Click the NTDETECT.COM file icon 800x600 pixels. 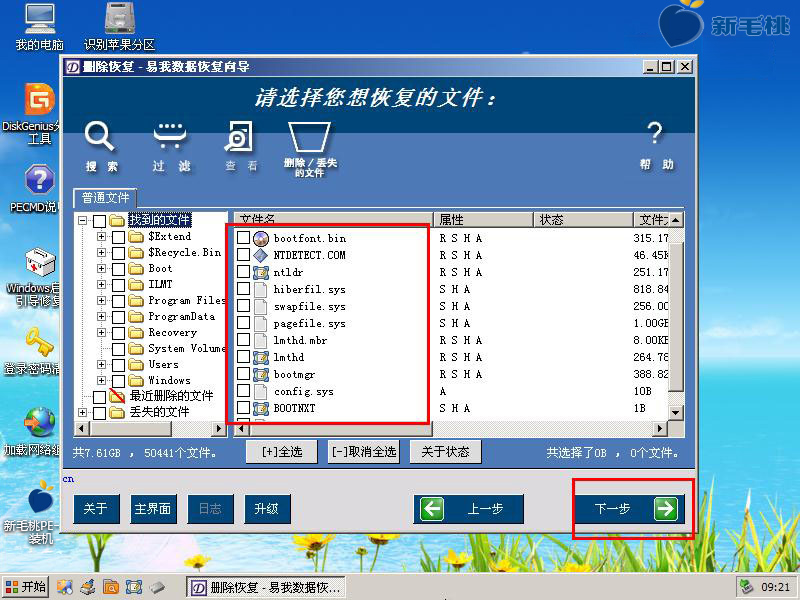click(261, 255)
